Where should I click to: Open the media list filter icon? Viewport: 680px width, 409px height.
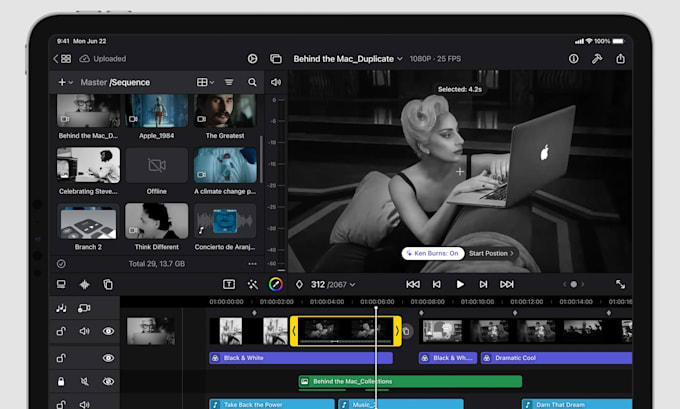click(229, 82)
